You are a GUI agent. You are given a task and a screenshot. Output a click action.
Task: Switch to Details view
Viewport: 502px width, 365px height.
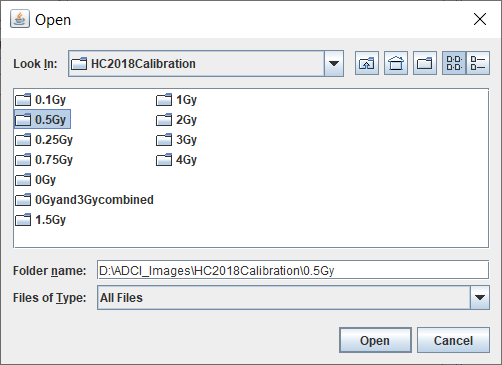click(x=478, y=63)
